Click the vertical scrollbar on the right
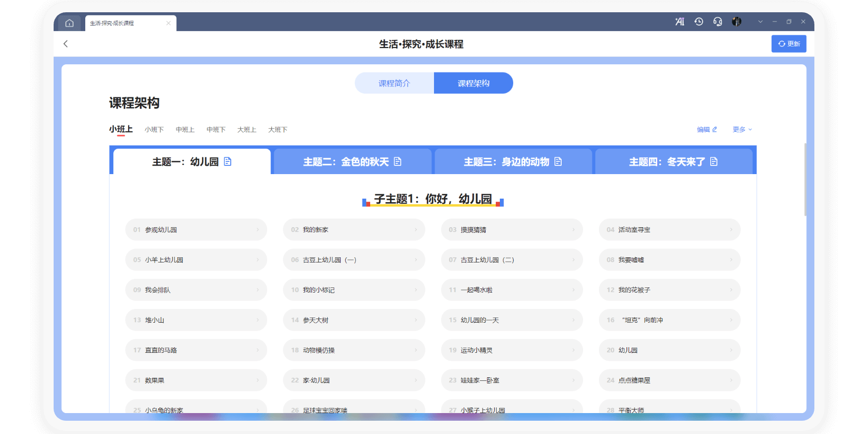The height and width of the screenshot is (434, 868). 805,179
